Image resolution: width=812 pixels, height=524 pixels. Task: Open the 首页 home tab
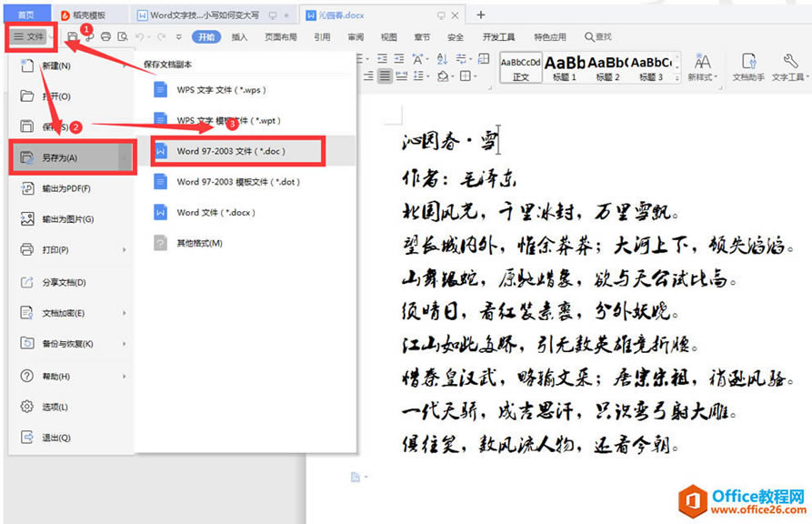coord(25,15)
